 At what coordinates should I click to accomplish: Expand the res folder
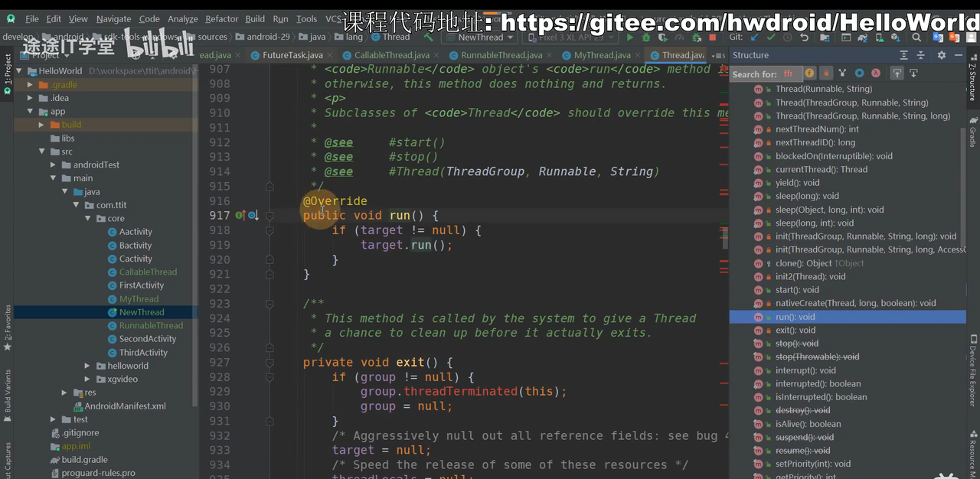[65, 393]
